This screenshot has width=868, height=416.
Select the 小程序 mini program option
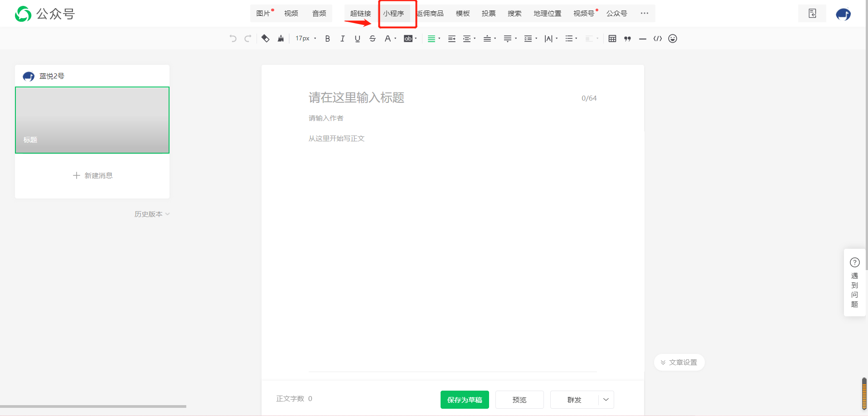click(x=393, y=14)
